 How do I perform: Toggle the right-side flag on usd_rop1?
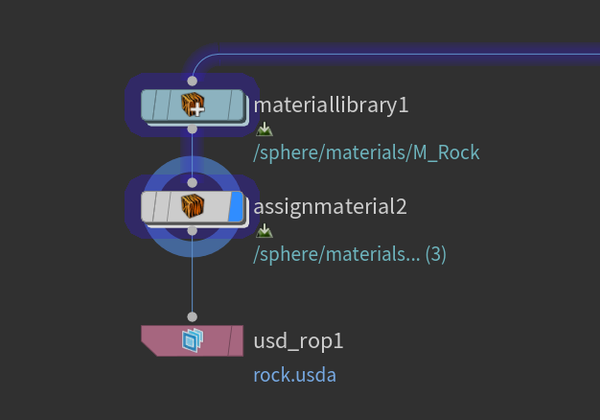click(x=236, y=340)
